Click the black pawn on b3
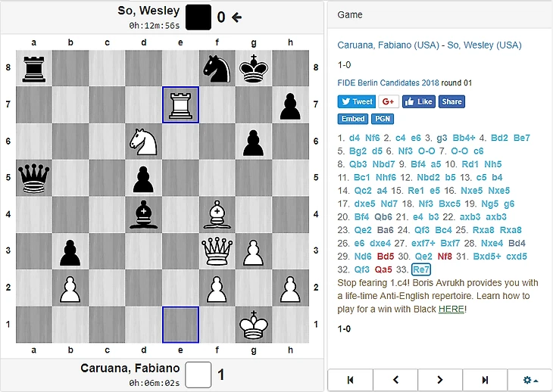 coord(70,251)
